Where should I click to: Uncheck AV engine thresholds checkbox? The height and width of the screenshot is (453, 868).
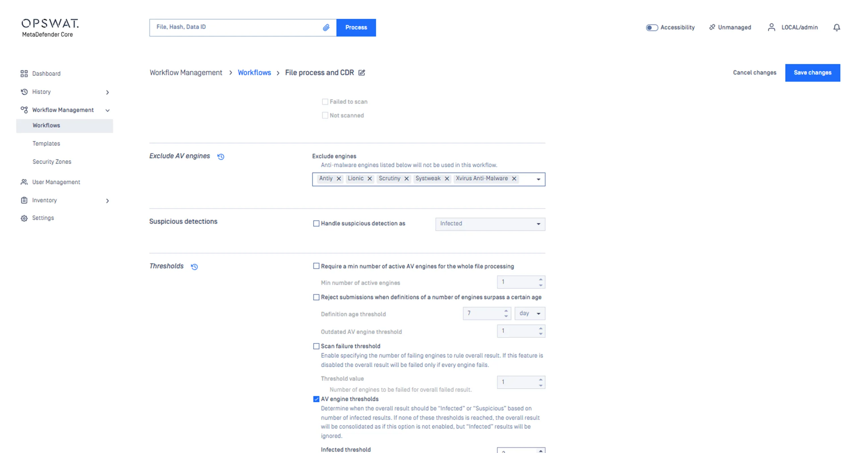[316, 399]
